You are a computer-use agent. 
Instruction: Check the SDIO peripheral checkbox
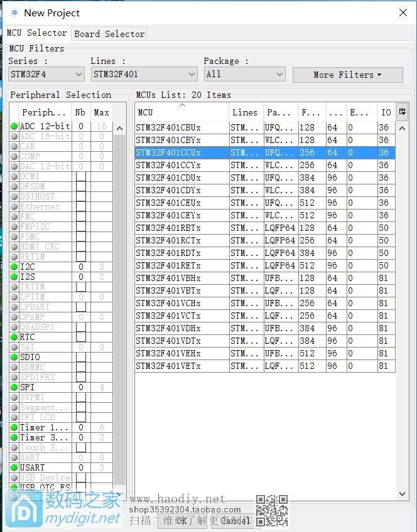(81, 357)
